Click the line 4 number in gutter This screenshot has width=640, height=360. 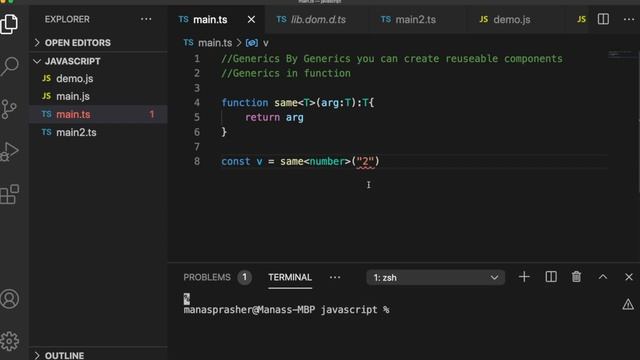tap(197, 102)
